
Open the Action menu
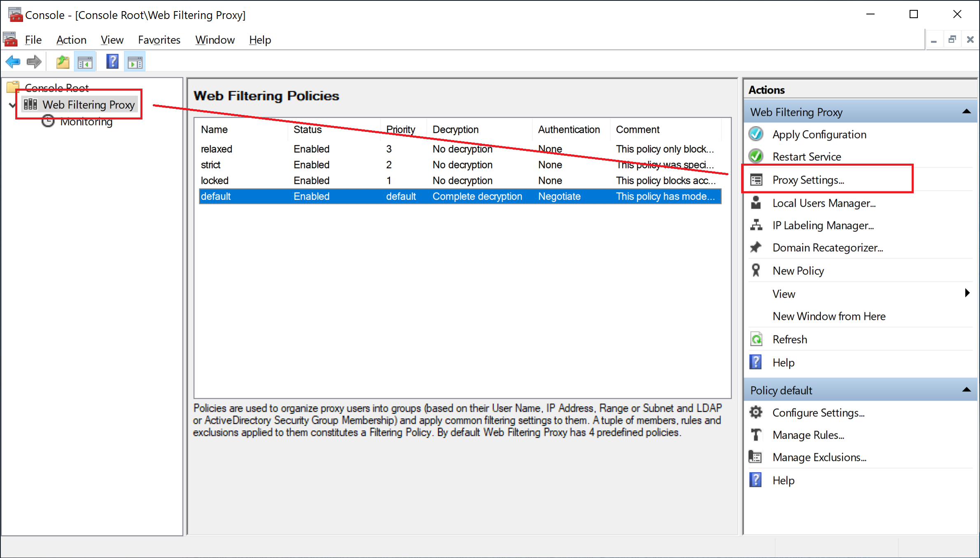coord(71,40)
